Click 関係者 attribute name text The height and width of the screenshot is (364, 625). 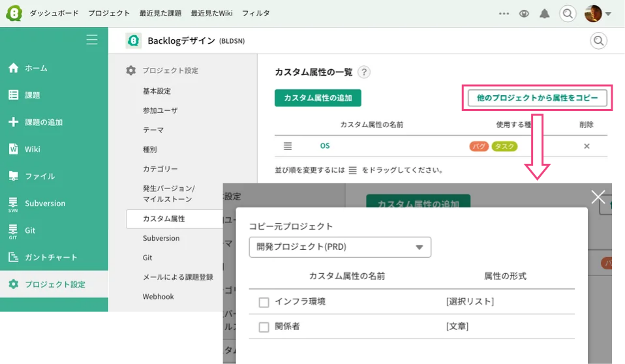(x=288, y=327)
